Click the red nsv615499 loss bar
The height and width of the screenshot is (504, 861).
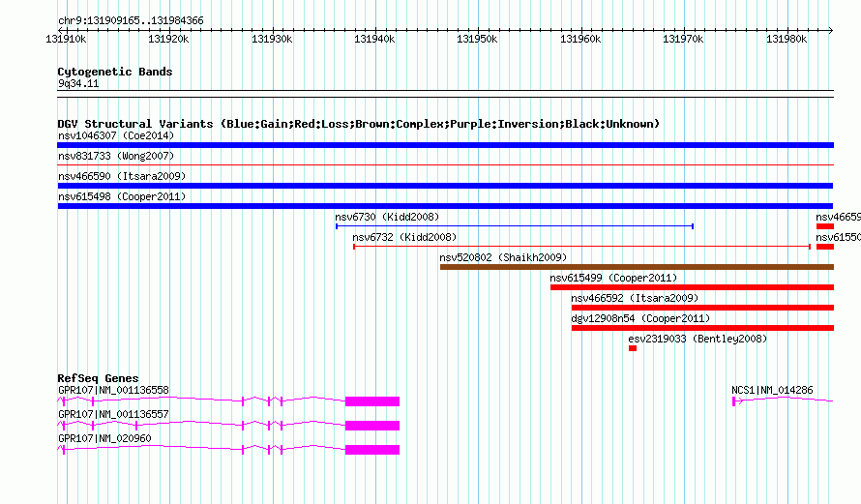(692, 287)
